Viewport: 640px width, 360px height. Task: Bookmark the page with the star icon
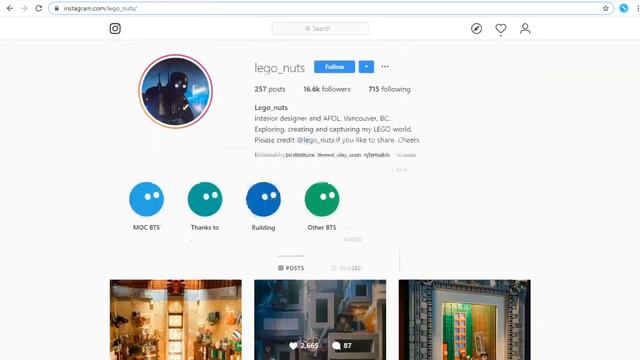(606, 8)
